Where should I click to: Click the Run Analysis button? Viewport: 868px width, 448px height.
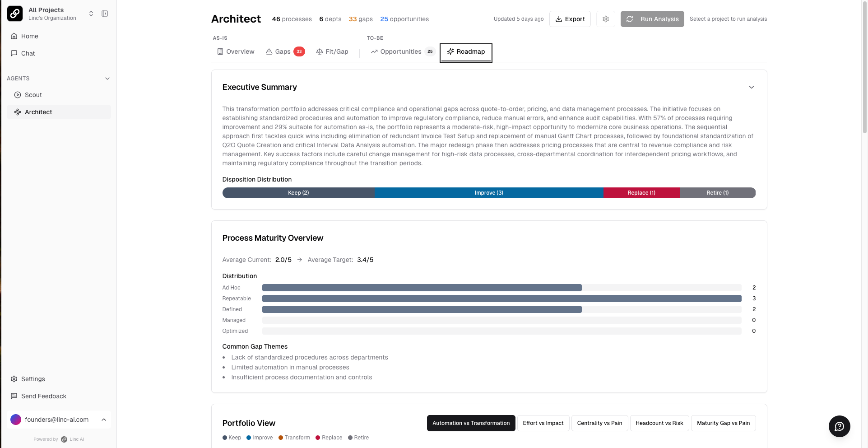coord(652,19)
